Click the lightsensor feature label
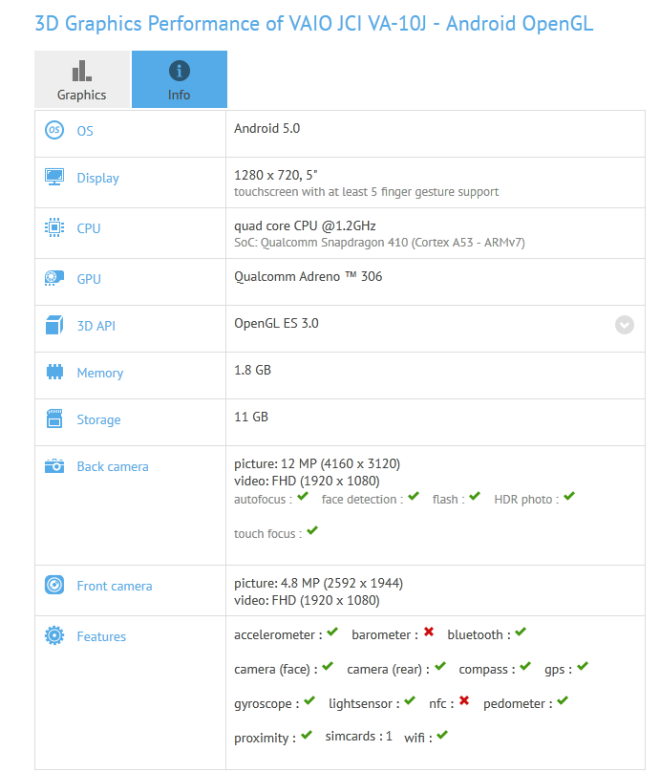The height and width of the screenshot is (772, 660). click(x=364, y=704)
